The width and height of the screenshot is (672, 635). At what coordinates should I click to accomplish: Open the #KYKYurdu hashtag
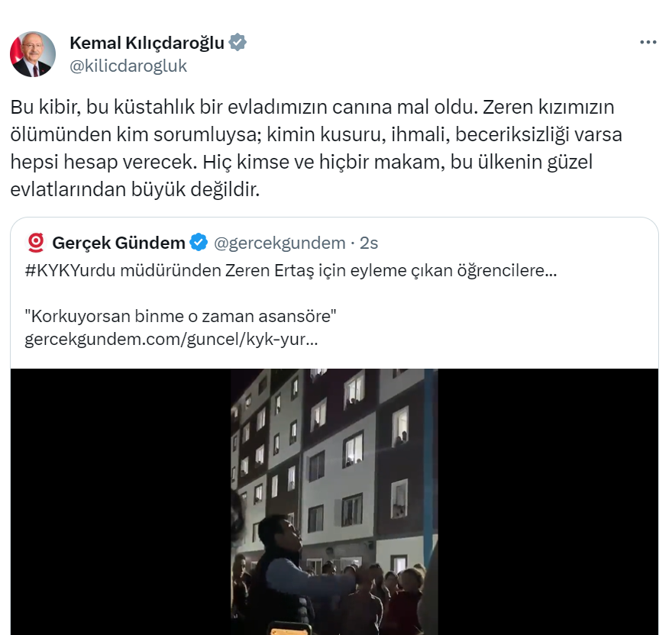(x=70, y=271)
